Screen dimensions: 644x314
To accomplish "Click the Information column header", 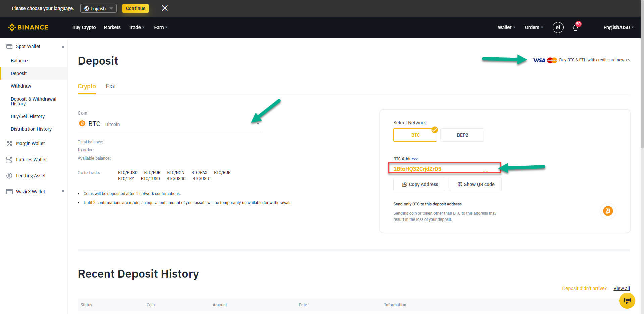I will point(395,305).
